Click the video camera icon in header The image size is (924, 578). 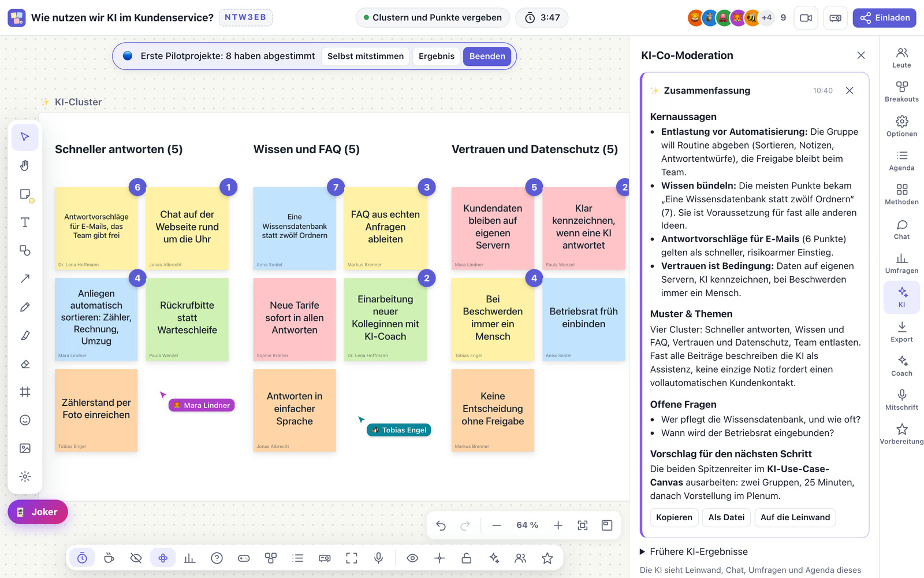(806, 18)
